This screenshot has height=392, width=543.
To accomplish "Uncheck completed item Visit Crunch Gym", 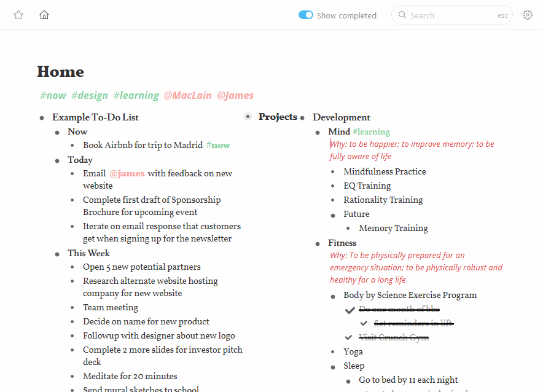I will (349, 337).
